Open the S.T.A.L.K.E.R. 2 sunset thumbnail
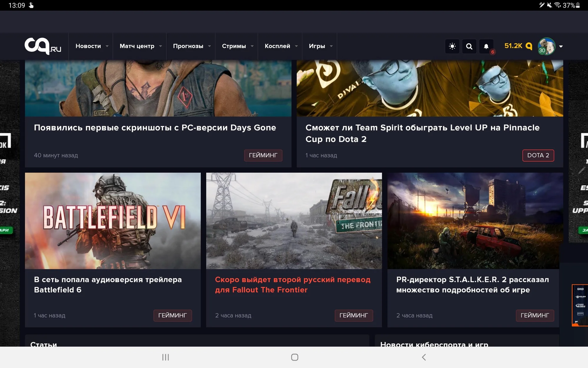Screen dimensions: 588x368 pyautogui.click(x=475, y=221)
